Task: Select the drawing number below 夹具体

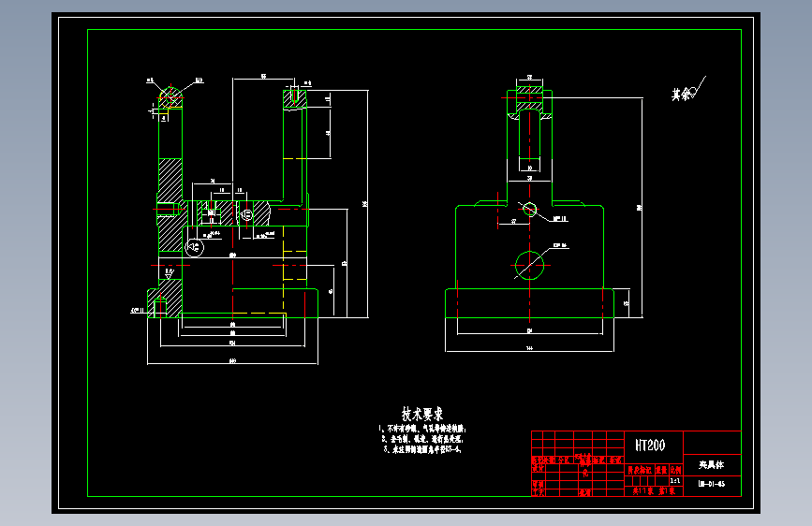Action: tap(712, 484)
